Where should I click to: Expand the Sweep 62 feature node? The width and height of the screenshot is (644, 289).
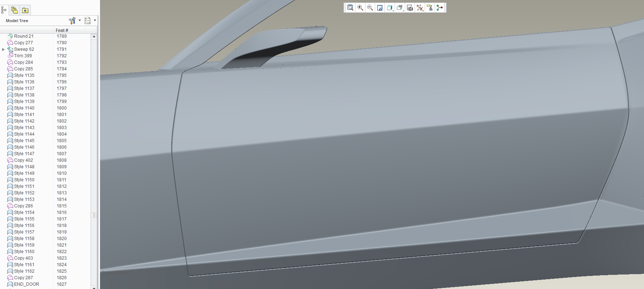(x=4, y=49)
